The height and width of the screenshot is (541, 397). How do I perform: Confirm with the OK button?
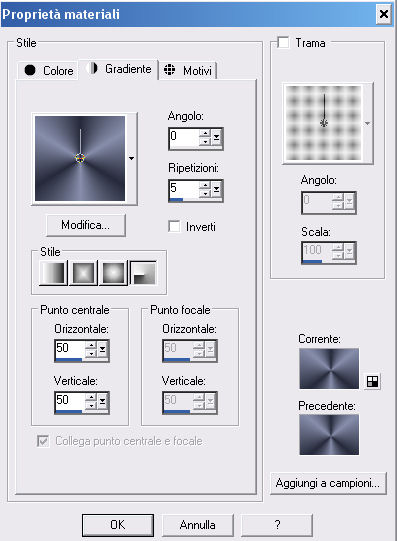(118, 525)
